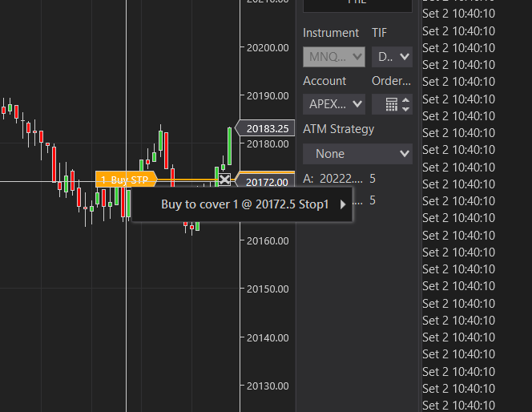
Task: Click the 20150.00 price axis label
Action: [268, 289]
